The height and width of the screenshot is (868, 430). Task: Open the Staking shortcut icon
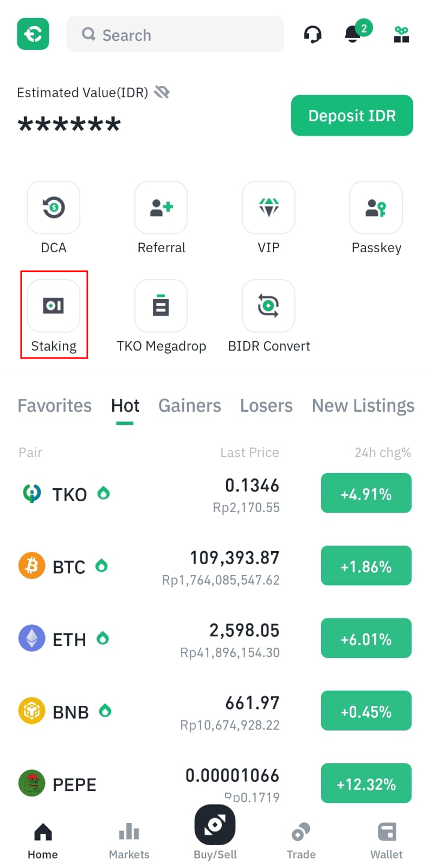tap(54, 305)
